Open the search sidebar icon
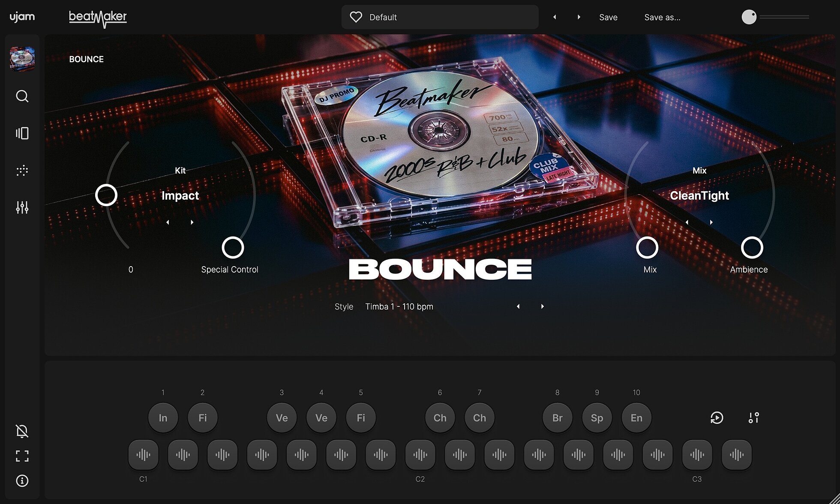This screenshot has width=840, height=504. [x=22, y=96]
